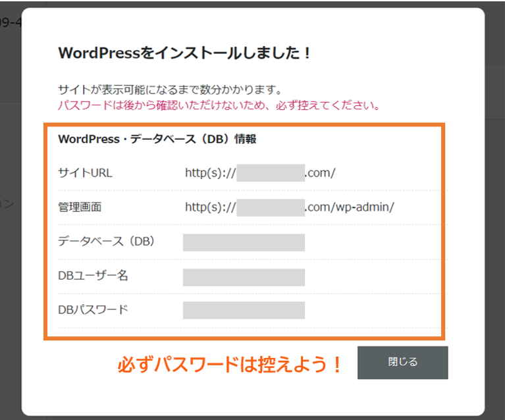This screenshot has width=505, height=420.
Task: Click the データベース（DB） row label
Action: 106,242
